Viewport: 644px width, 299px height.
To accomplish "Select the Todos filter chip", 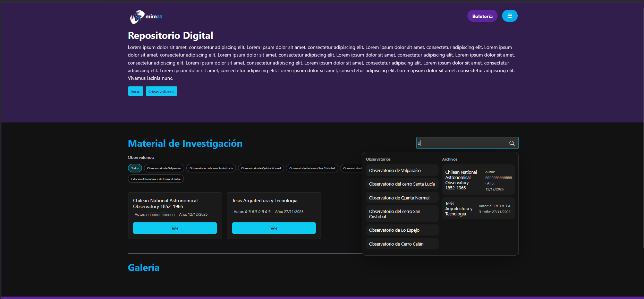I will pyautogui.click(x=135, y=168).
